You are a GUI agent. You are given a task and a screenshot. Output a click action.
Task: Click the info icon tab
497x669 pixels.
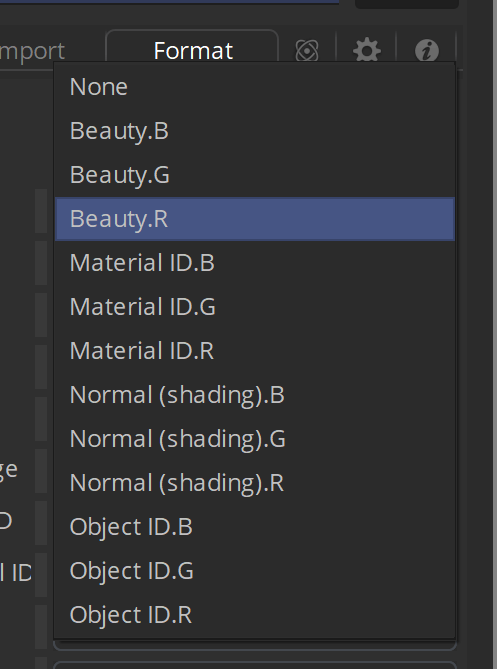427,51
